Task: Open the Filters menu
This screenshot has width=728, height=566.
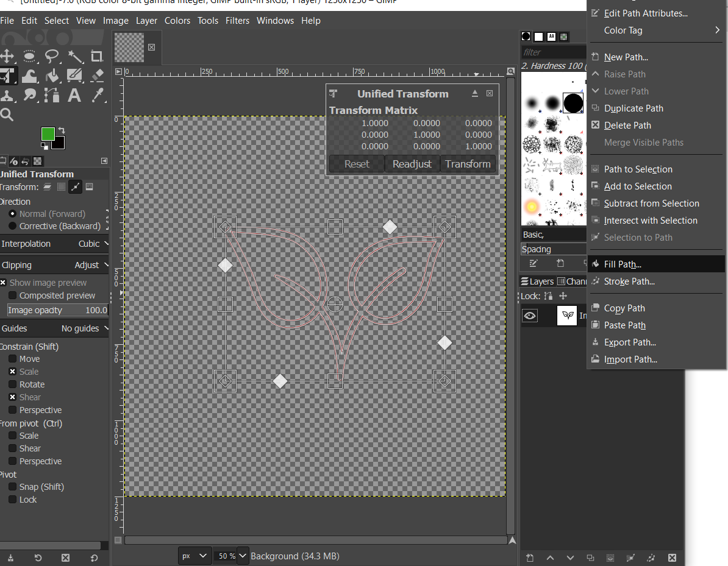Action: [x=237, y=21]
